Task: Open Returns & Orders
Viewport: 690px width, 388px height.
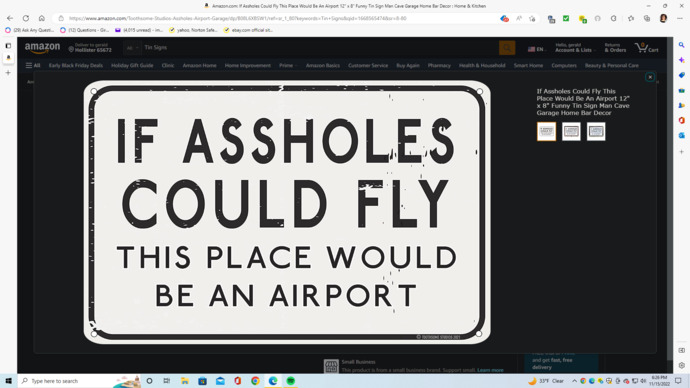Action: tap(615, 48)
